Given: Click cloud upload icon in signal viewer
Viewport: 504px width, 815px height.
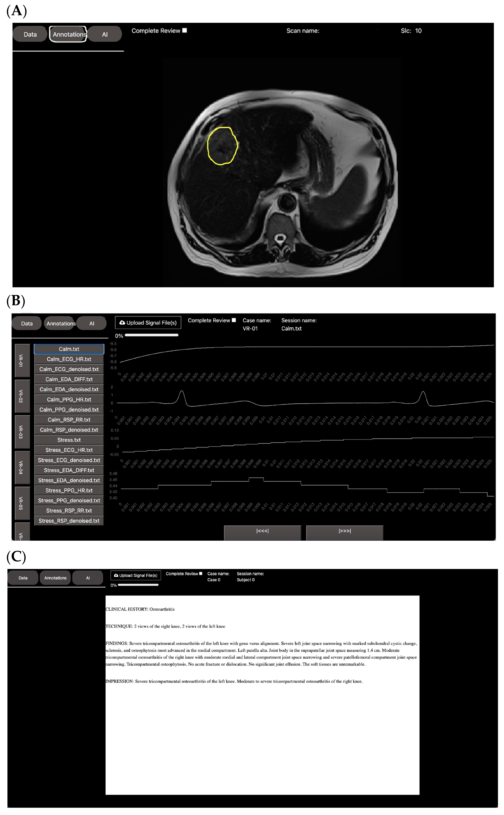Looking at the screenshot, I should click(x=122, y=323).
